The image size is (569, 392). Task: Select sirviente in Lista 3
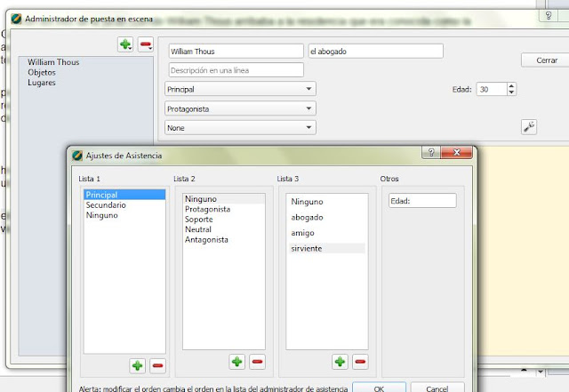click(x=327, y=248)
